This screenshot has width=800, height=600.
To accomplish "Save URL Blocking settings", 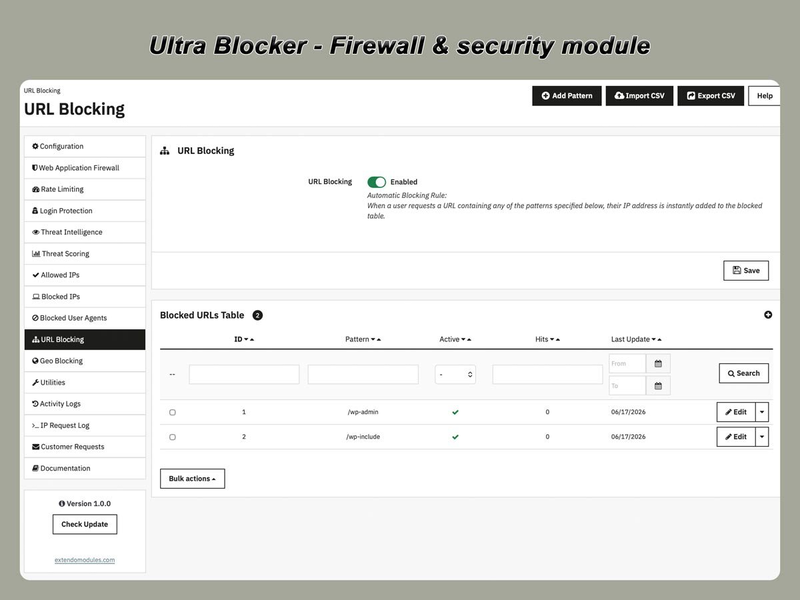I will (745, 270).
